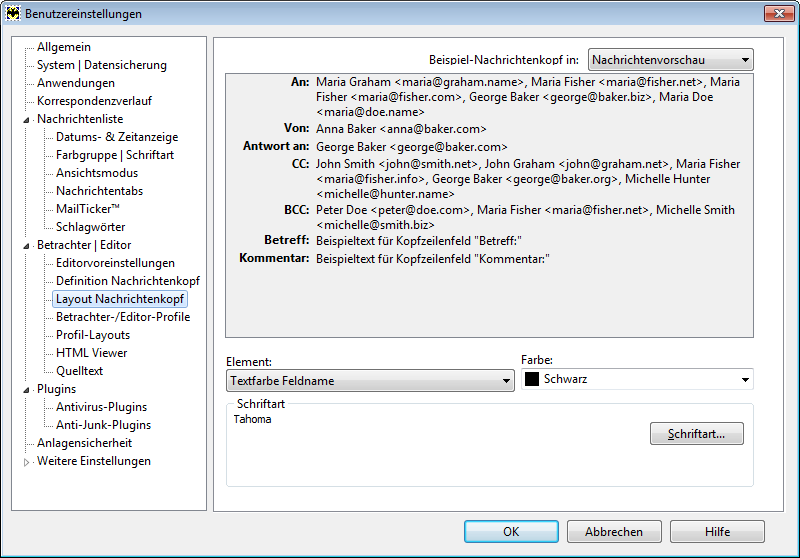Open the Korrespondenzverlauf page
Viewport: 800px width, 558px height.
[x=94, y=100]
